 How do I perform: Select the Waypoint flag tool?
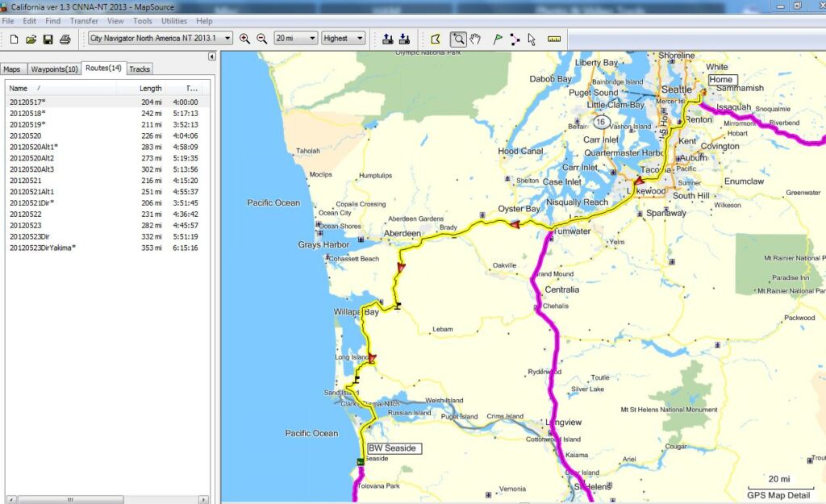(x=497, y=39)
